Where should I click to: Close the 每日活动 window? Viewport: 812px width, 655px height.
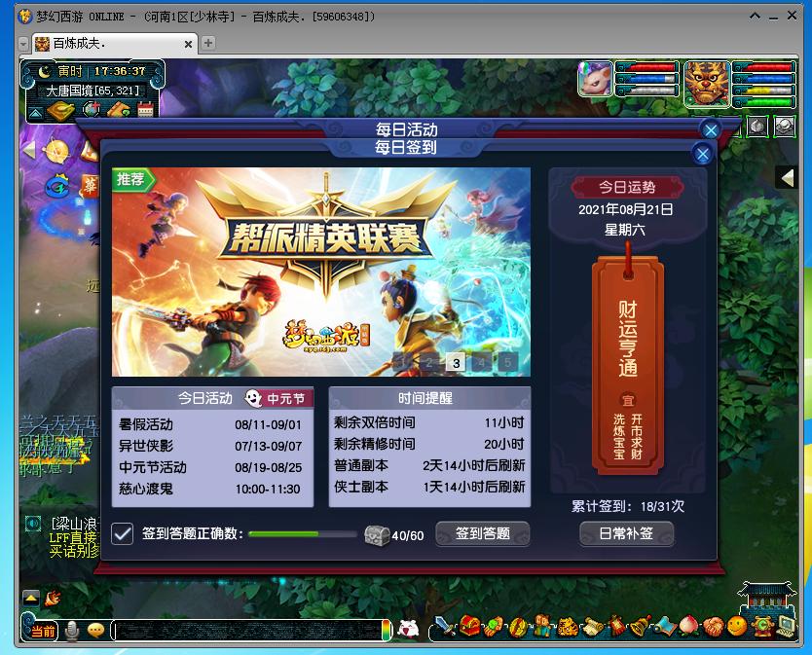click(x=711, y=130)
